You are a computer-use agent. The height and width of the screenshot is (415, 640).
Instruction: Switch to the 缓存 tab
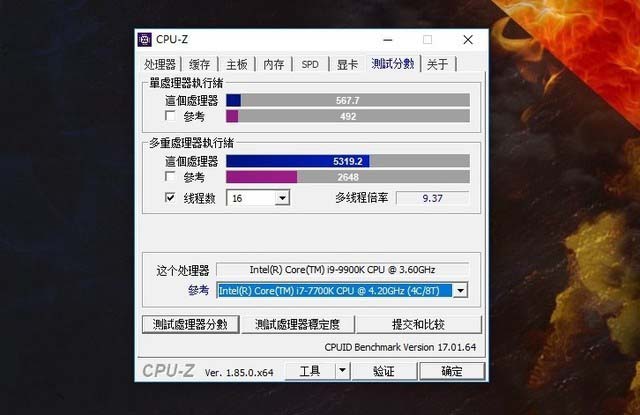click(x=200, y=64)
